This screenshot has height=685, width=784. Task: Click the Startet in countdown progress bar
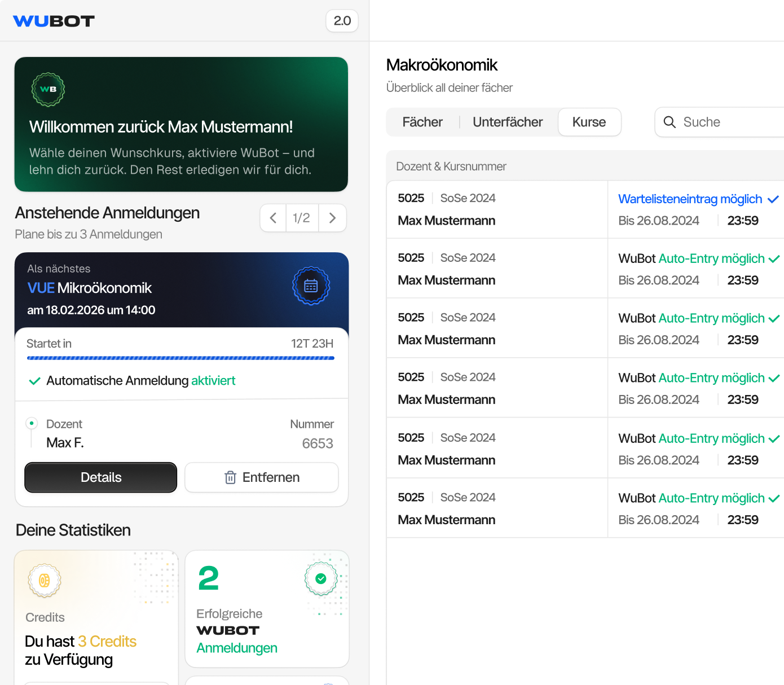click(x=180, y=358)
